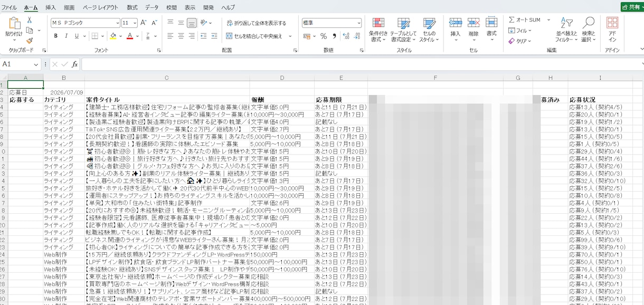644x305 pixels.
Task: Click the Share (共有) button
Action: coord(632,7)
